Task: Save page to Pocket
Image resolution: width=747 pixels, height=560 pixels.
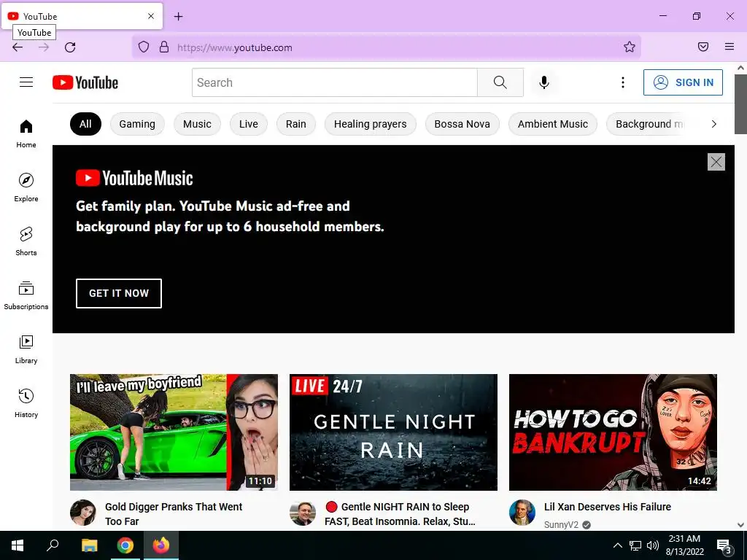Action: pyautogui.click(x=703, y=47)
